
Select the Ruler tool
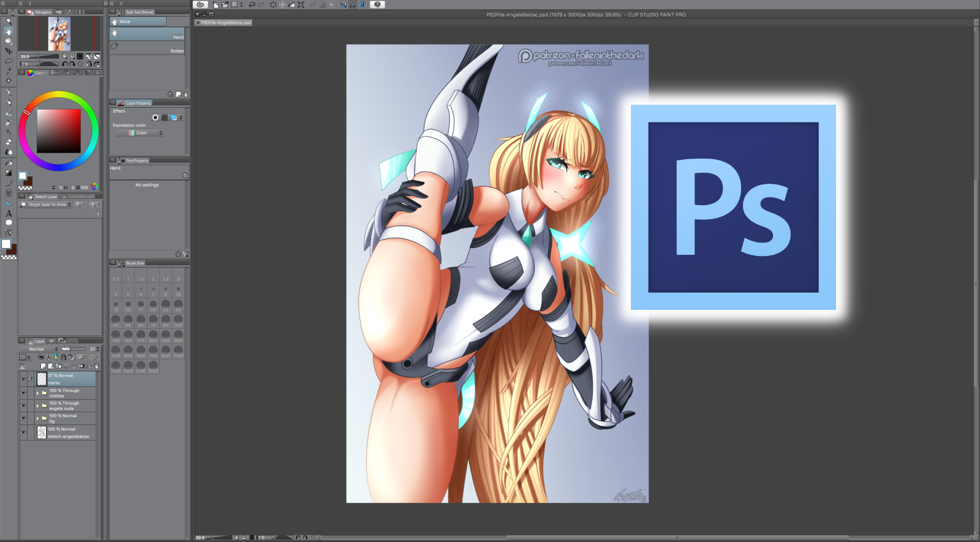click(x=9, y=203)
